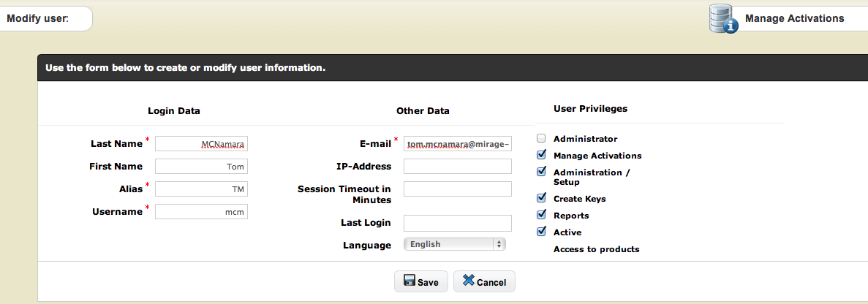Viewport: 868px width, 304px height.
Task: Toggle the Administration / Setup checkbox
Action: point(541,172)
